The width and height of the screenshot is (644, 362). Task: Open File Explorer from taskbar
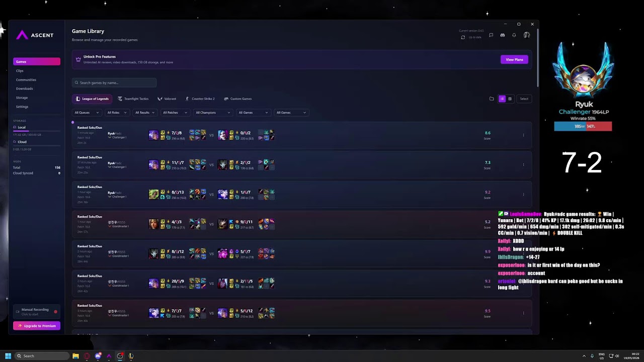(x=75, y=356)
